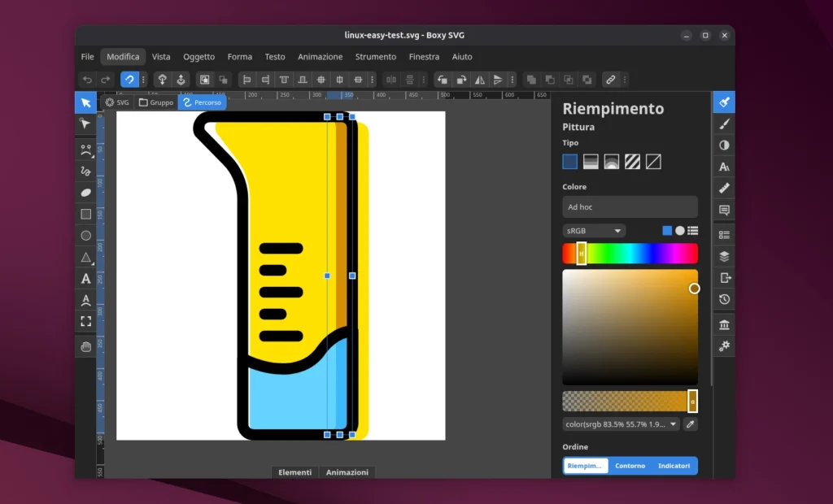The width and height of the screenshot is (833, 504).
Task: Switch Ordine to Contorno
Action: [x=630, y=466]
